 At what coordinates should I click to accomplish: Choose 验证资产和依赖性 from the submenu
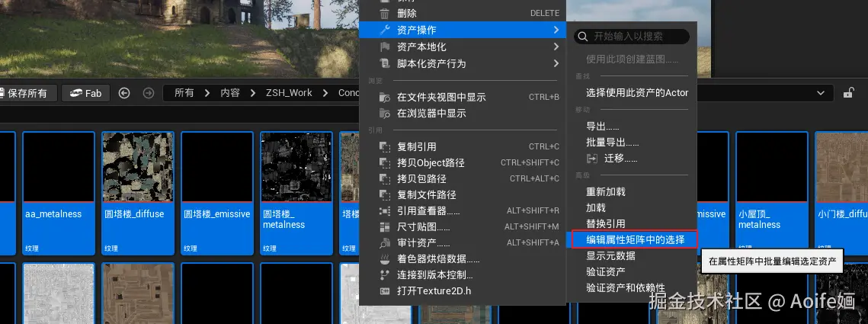click(x=626, y=288)
